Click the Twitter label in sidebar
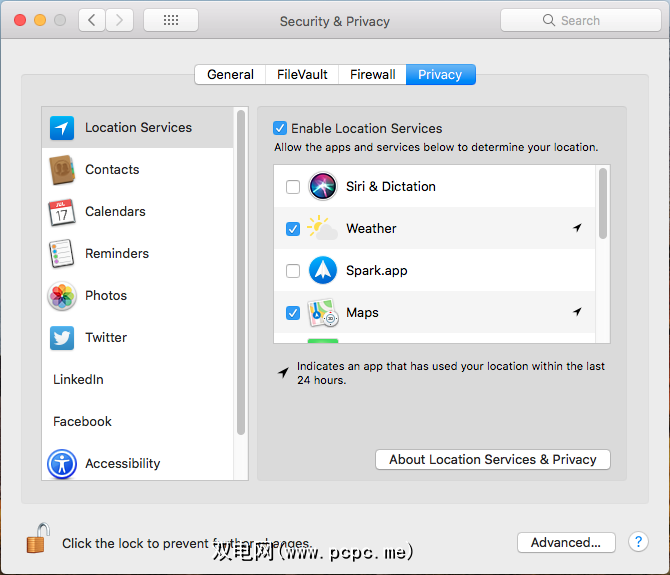Image resolution: width=670 pixels, height=575 pixels. coord(106,337)
